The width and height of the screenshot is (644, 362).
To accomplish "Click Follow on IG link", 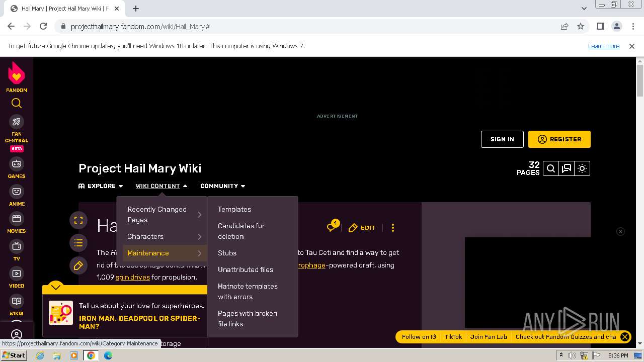I will (419, 337).
